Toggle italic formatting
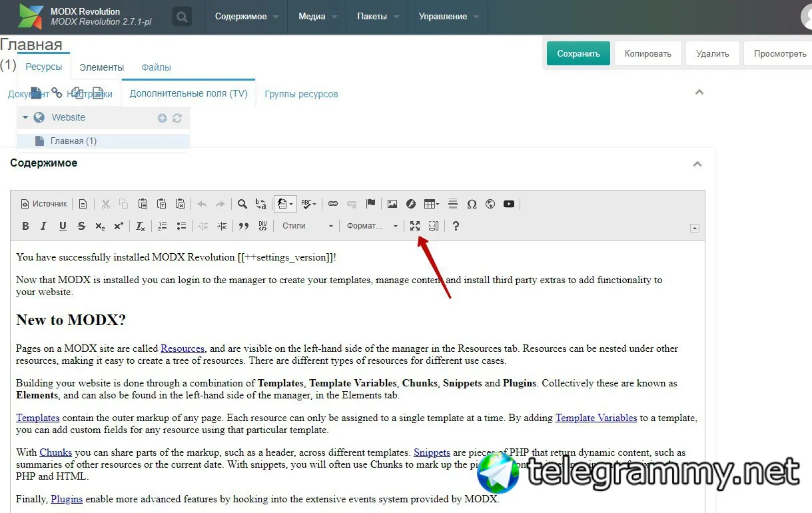Viewport: 812px width, 513px height. [x=44, y=226]
